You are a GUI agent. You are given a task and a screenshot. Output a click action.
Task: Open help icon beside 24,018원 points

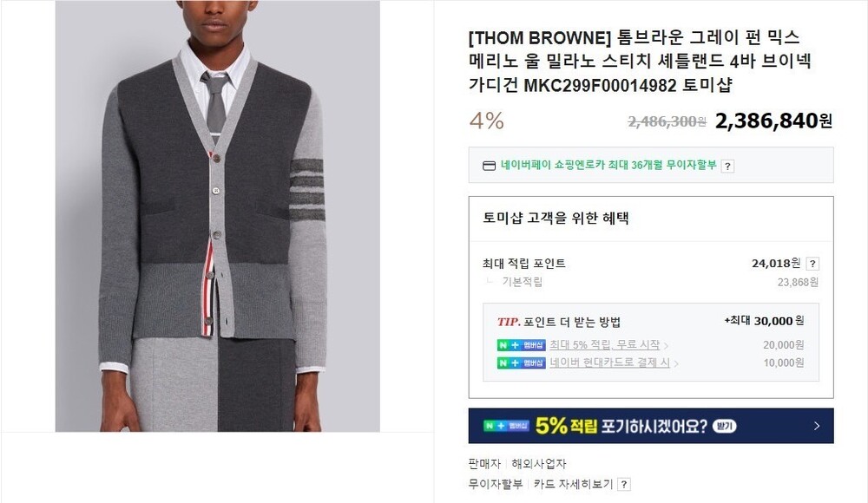[812, 264]
